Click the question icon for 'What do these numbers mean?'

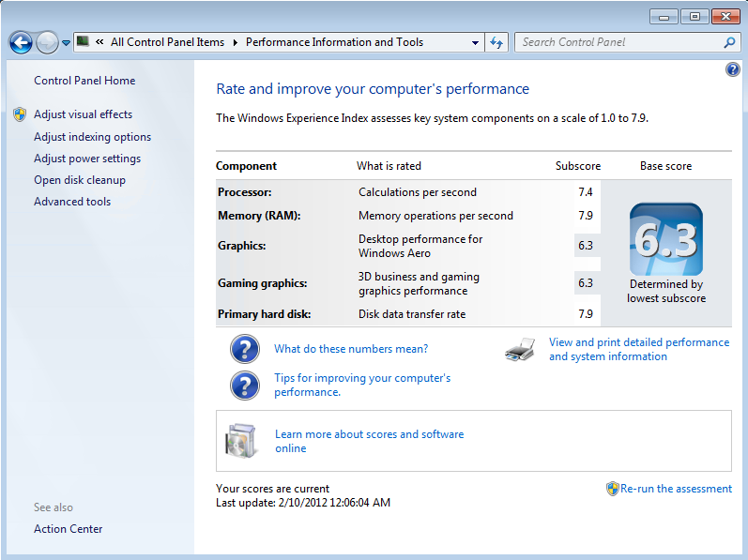point(245,349)
